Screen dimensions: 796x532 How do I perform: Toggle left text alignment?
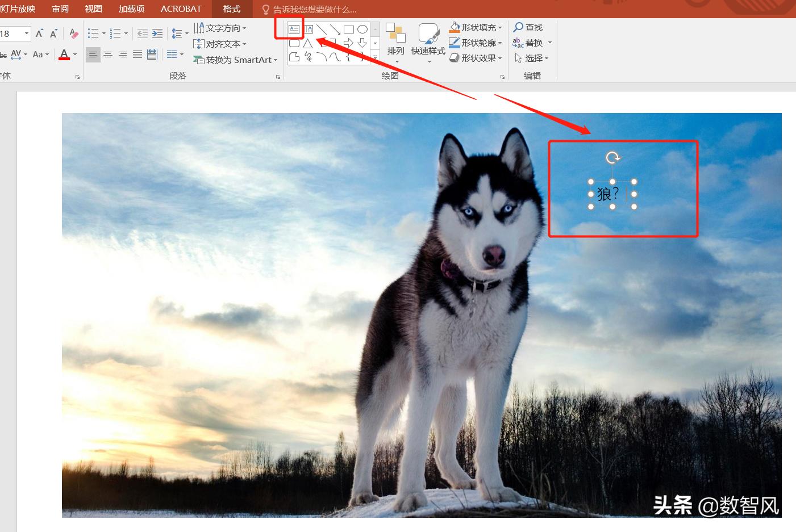click(93, 55)
